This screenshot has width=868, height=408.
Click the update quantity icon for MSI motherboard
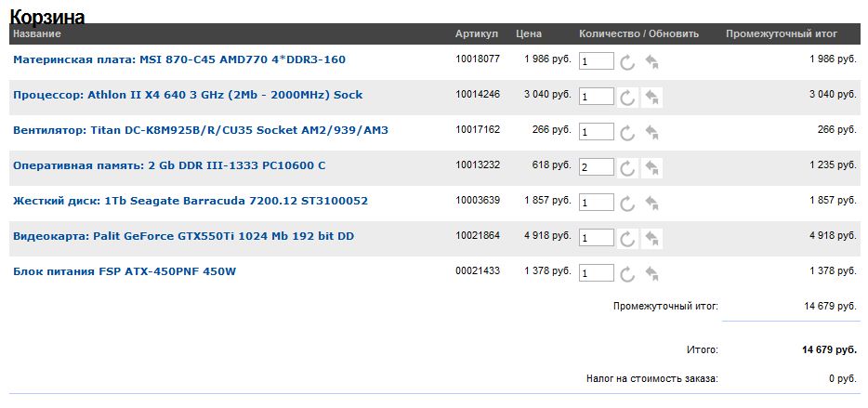pos(627,61)
